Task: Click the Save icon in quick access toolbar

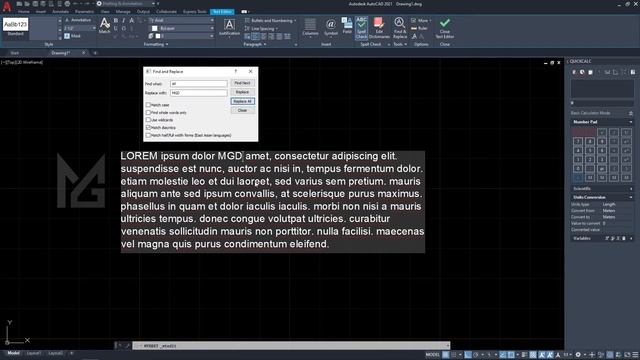Action: coord(35,4)
